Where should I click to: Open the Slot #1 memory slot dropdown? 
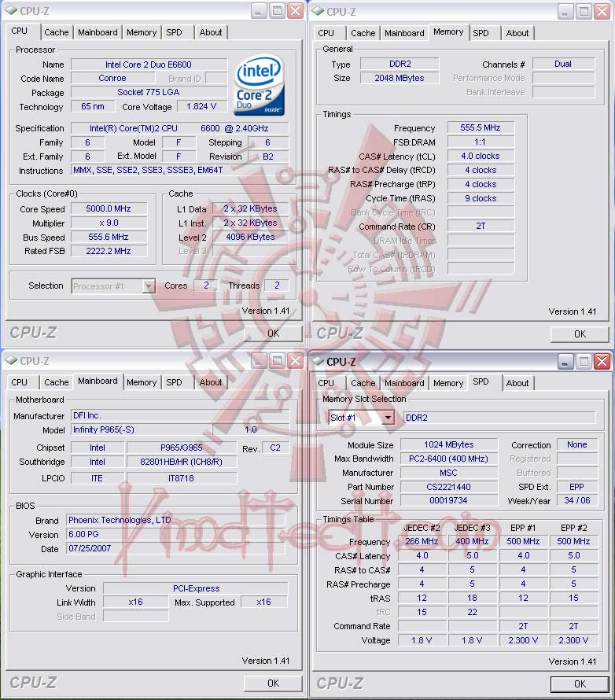(388, 418)
